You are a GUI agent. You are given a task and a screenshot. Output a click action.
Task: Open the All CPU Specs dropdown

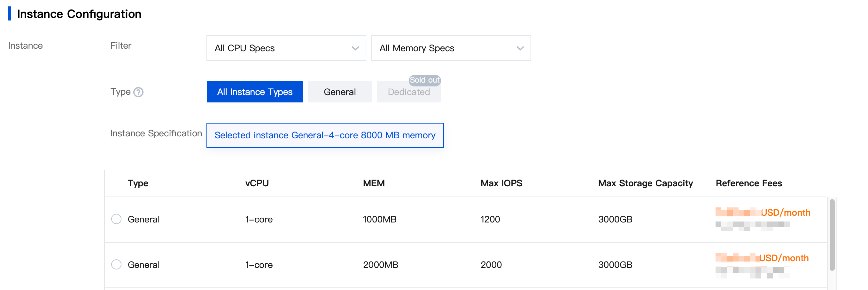(x=286, y=48)
